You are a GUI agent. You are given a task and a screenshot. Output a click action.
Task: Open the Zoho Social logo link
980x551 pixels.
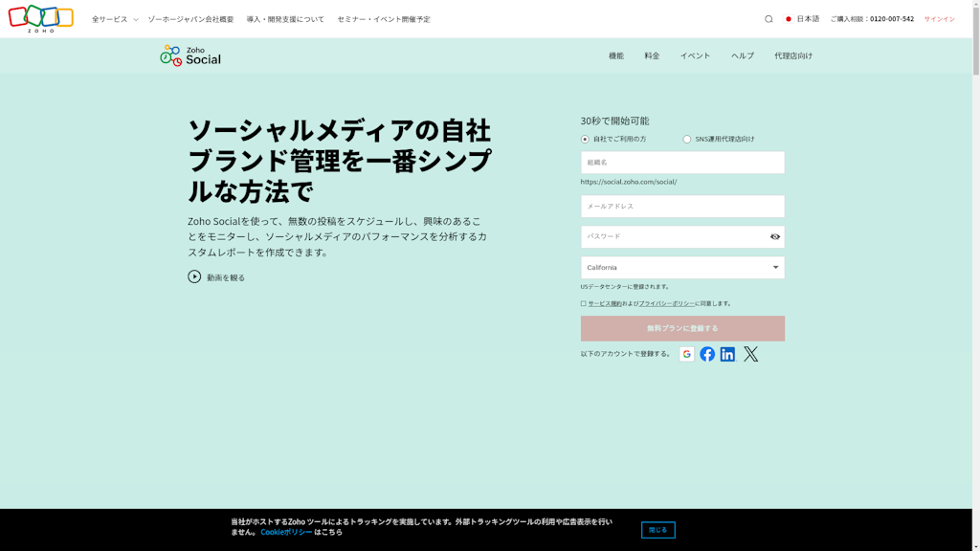point(190,56)
